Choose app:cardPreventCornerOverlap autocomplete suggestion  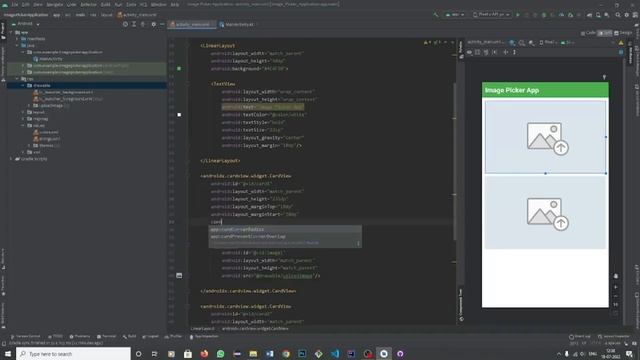click(x=285, y=236)
